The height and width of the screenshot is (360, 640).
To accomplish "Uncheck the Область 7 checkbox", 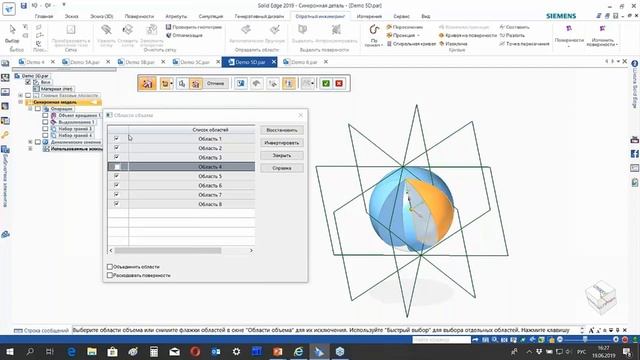I will coord(117,195).
